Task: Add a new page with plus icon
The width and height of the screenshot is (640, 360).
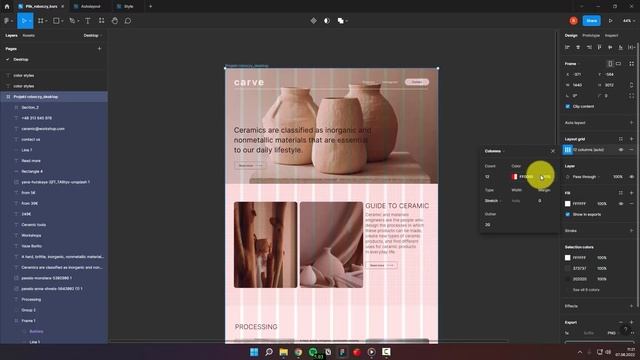Action: [x=99, y=49]
